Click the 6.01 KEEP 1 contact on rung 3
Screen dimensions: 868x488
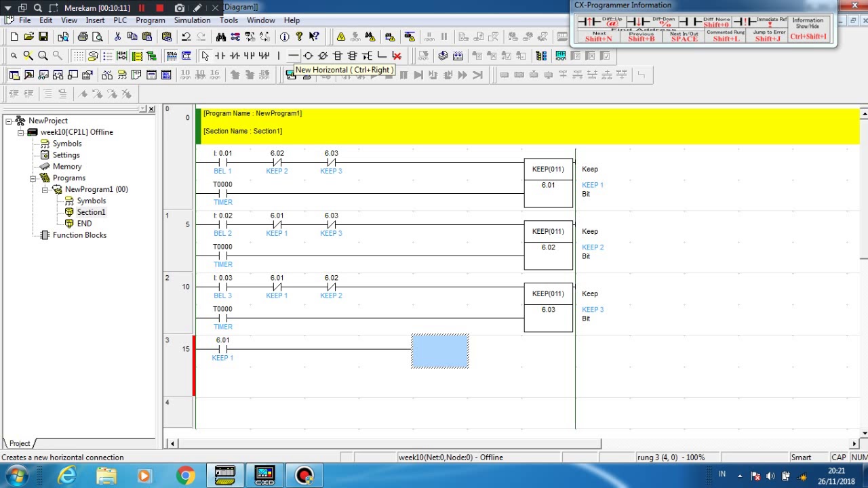222,348
